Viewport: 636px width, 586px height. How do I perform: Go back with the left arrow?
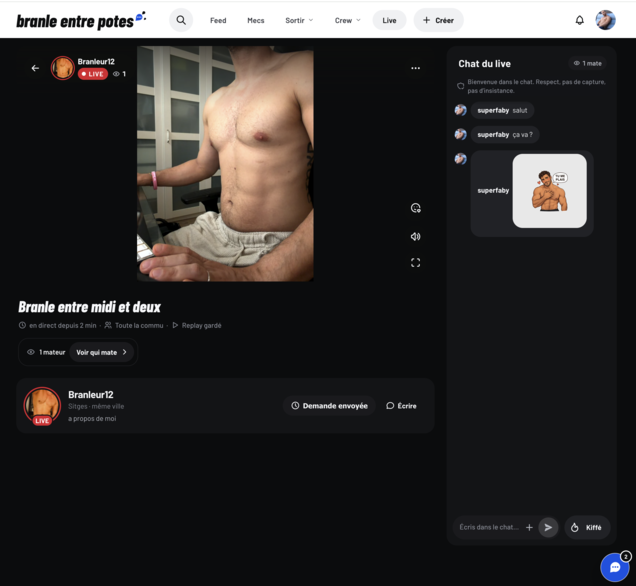pos(35,68)
